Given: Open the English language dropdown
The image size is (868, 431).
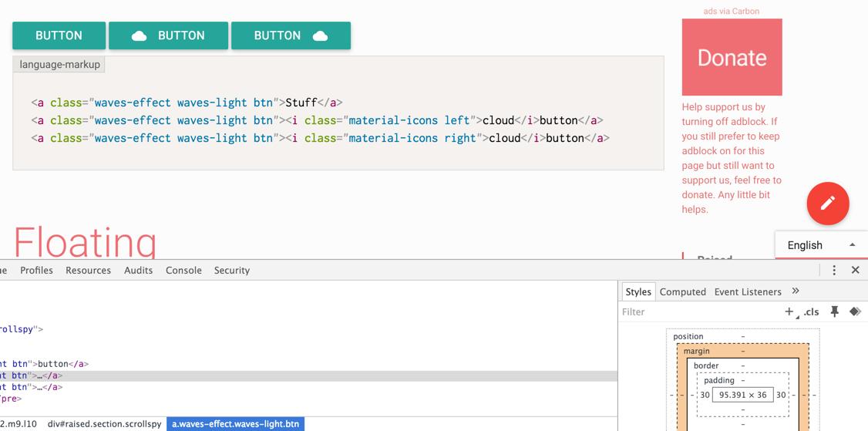Looking at the screenshot, I should click(x=821, y=245).
